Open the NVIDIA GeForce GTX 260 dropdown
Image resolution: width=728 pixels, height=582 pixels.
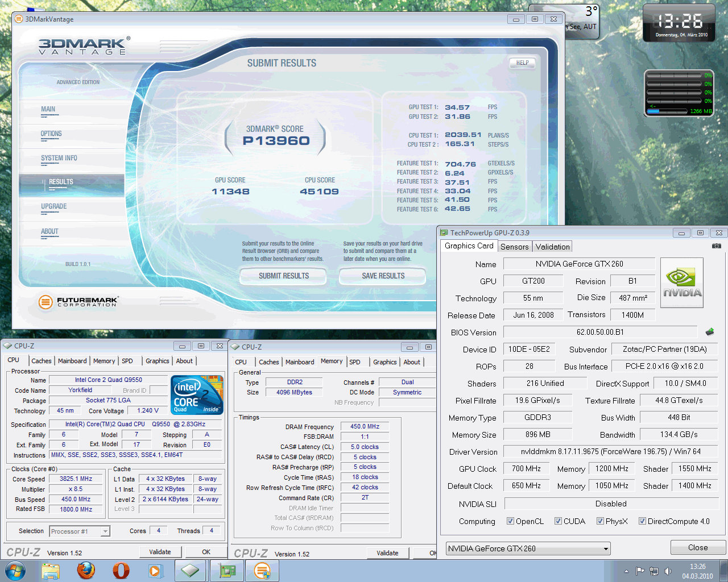606,548
